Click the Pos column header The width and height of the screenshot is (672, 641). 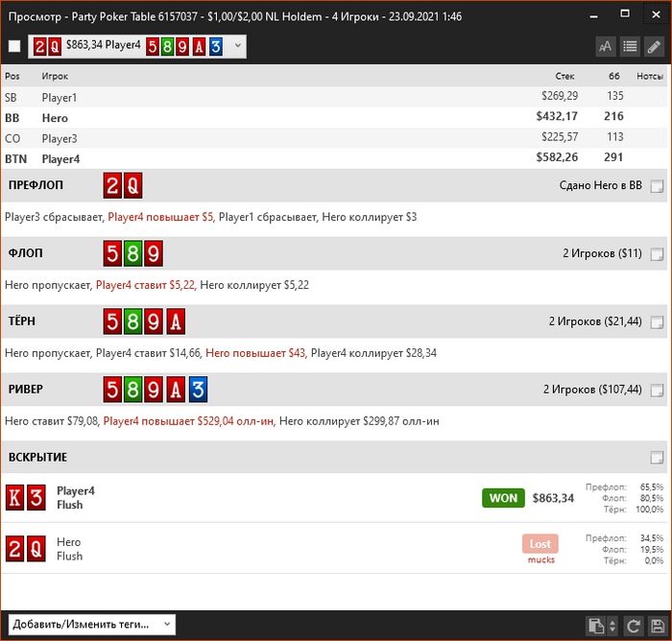click(x=12, y=76)
